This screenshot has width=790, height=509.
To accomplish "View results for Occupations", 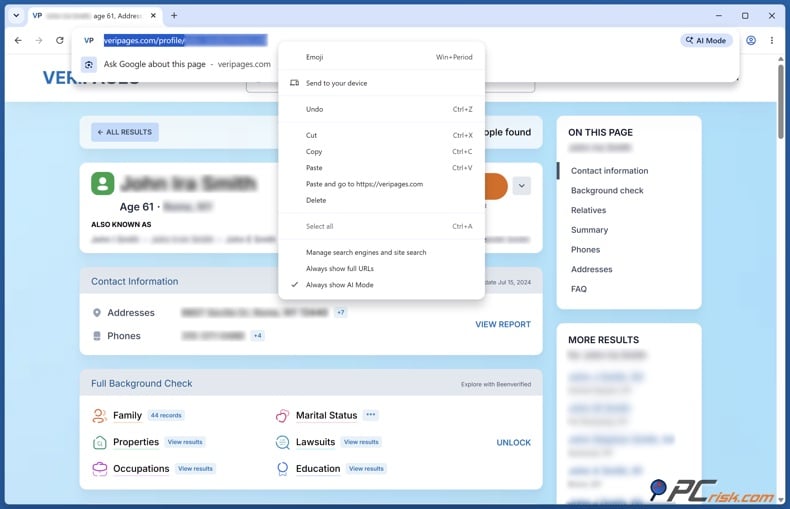I will [195, 469].
